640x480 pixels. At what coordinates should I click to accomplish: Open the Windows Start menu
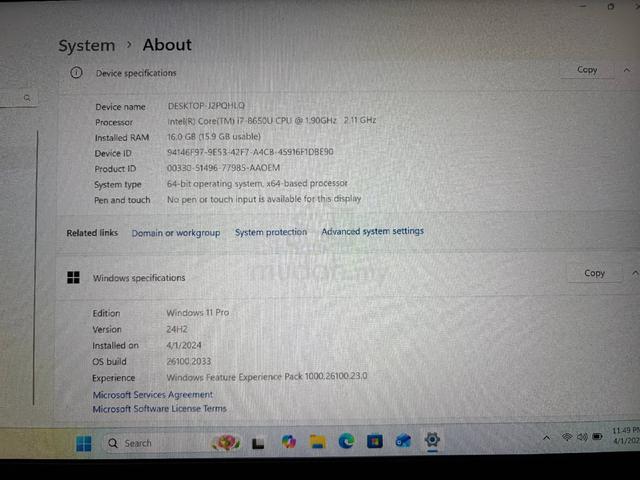(84, 443)
